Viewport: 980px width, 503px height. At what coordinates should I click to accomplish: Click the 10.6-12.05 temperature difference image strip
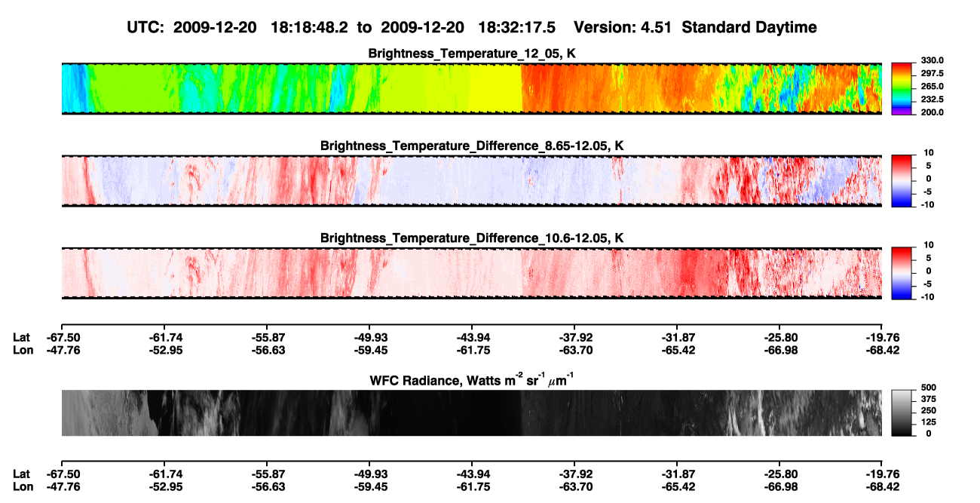[471, 273]
